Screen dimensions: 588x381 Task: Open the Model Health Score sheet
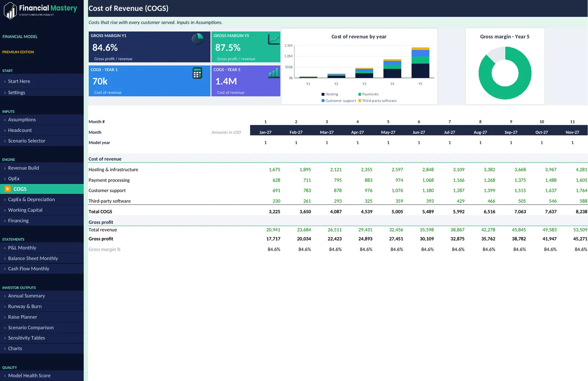pos(42,376)
